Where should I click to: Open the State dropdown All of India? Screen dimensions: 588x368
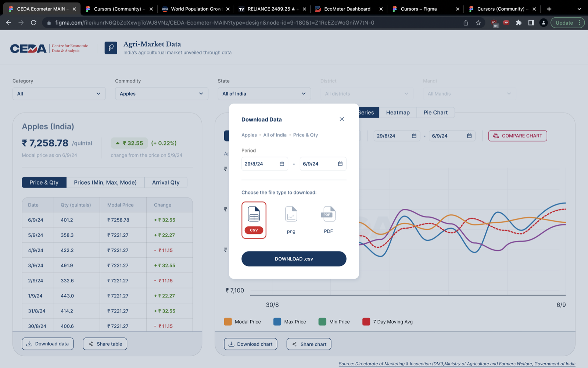(264, 94)
